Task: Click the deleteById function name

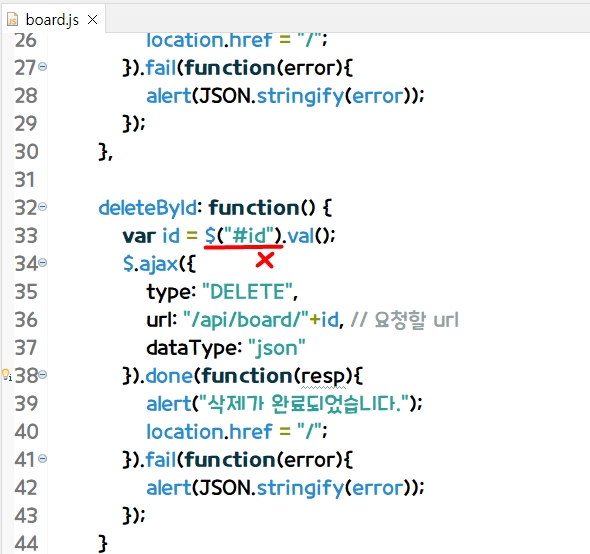Action: coord(148,208)
